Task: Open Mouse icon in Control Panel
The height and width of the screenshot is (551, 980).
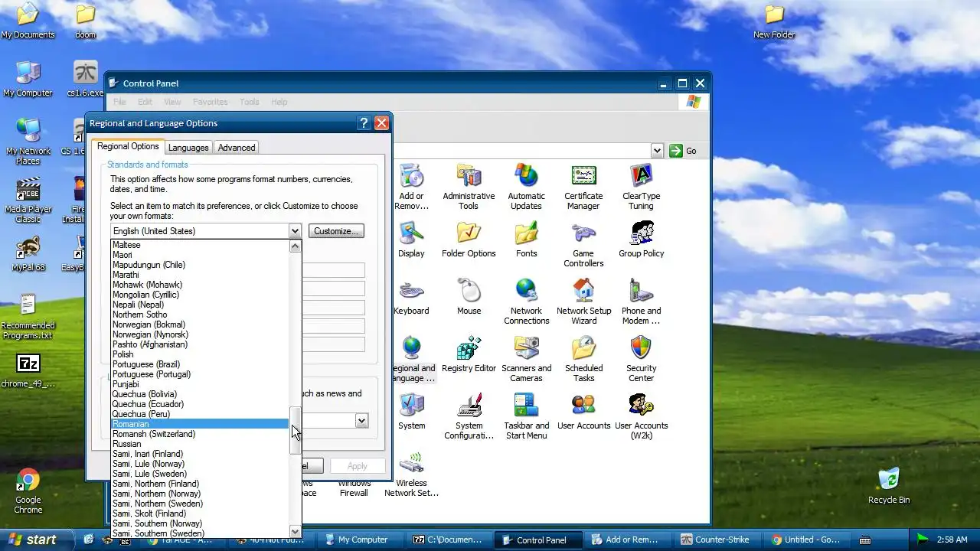Action: click(x=469, y=297)
